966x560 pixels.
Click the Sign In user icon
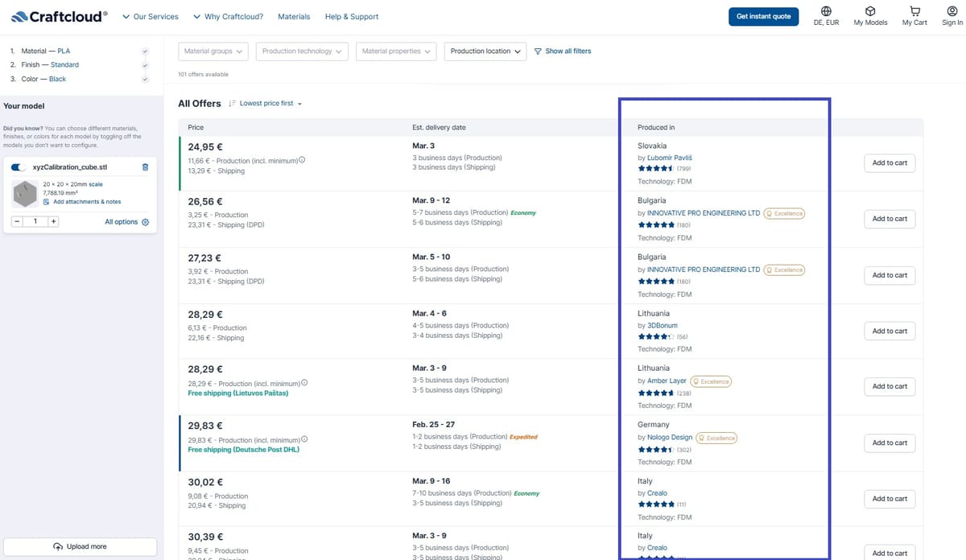[x=952, y=11]
